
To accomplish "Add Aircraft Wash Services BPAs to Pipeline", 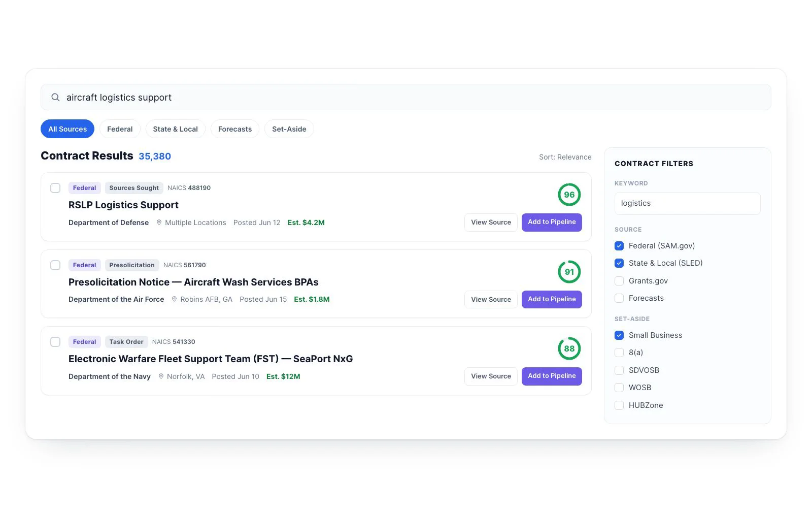I will pos(552,299).
